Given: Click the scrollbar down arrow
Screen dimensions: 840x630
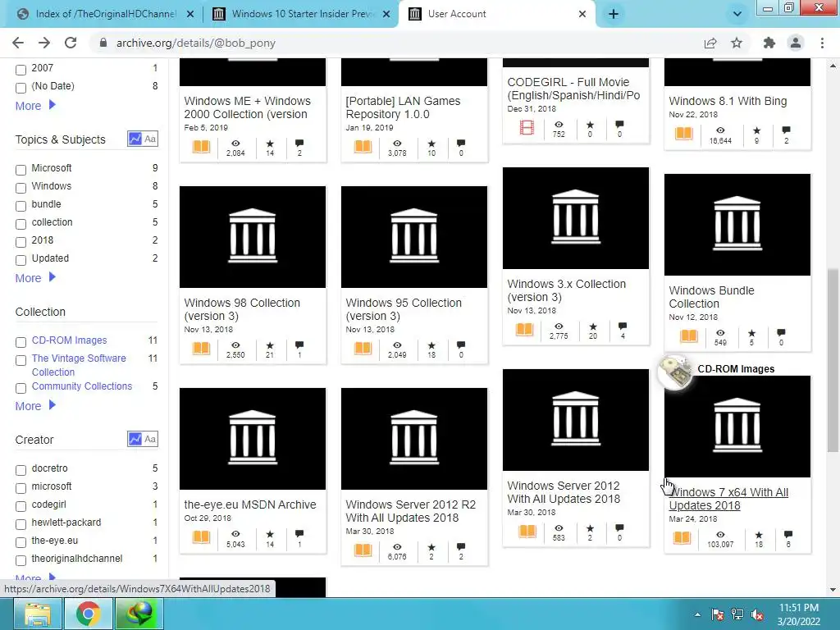Looking at the screenshot, I should (833, 590).
